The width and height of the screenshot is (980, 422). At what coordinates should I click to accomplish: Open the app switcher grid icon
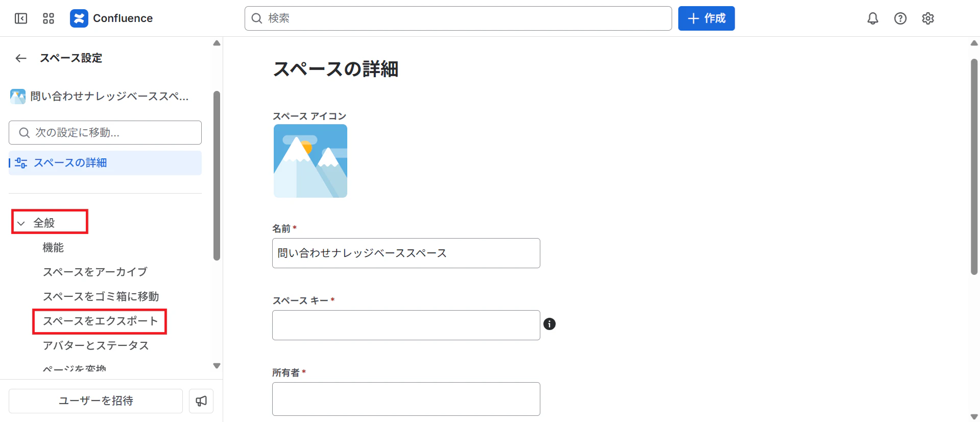49,18
